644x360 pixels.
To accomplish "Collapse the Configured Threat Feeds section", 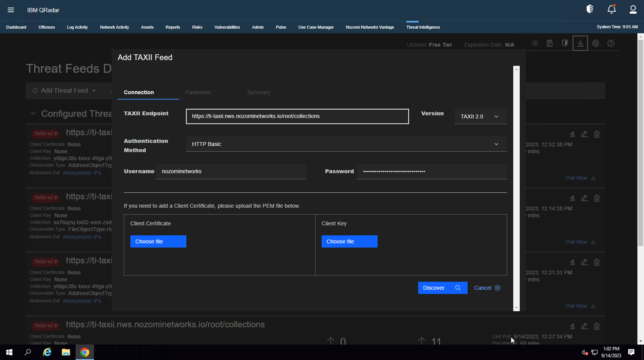I will pyautogui.click(x=33, y=114).
